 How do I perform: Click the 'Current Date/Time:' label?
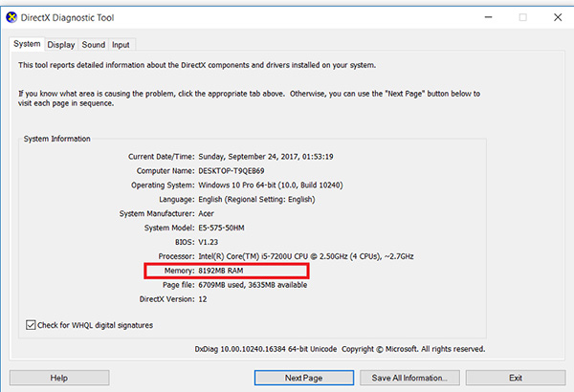[x=161, y=157]
